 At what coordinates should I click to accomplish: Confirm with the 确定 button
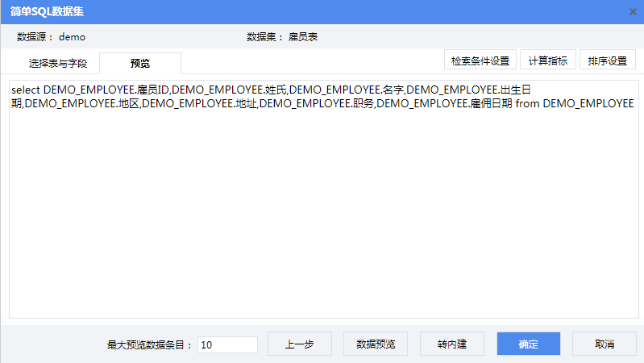[x=528, y=344]
